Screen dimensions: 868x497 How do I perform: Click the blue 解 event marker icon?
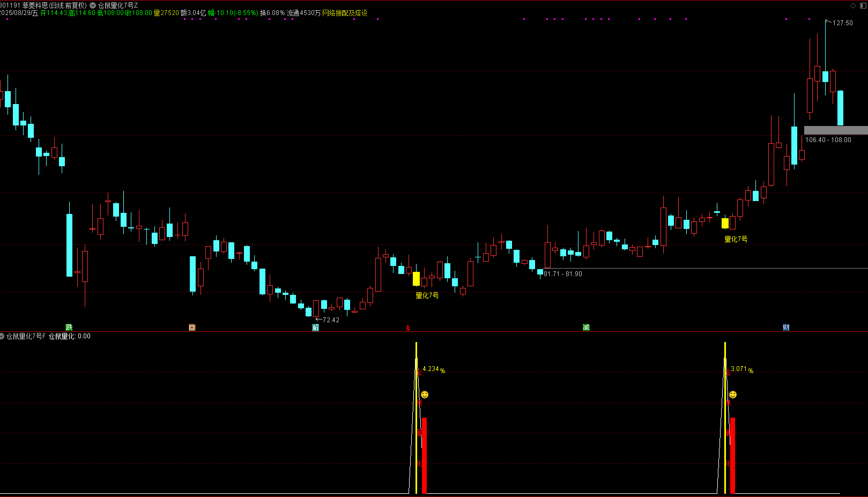pos(316,327)
